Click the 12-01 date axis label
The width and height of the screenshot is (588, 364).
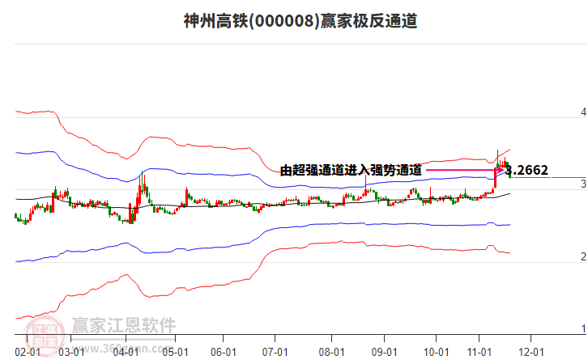531,353
